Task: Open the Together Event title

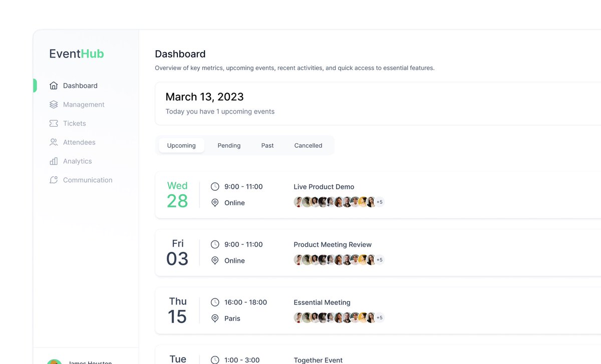Action: coord(318,360)
